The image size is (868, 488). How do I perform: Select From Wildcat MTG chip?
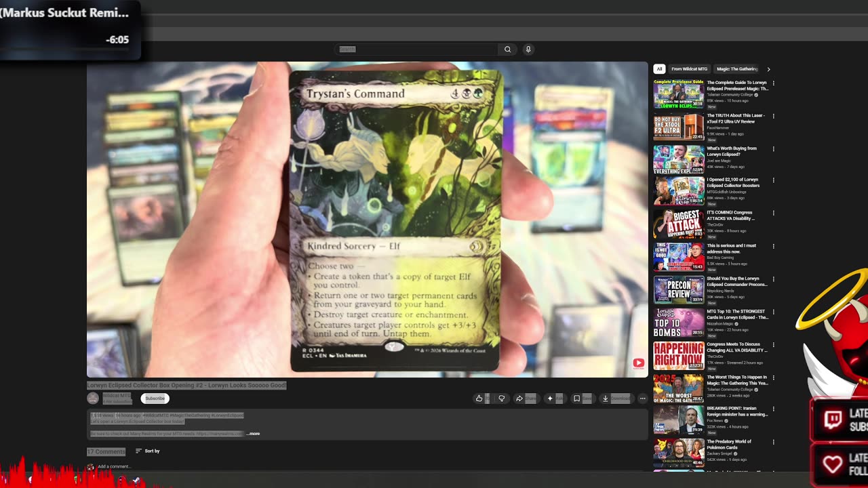pos(689,69)
